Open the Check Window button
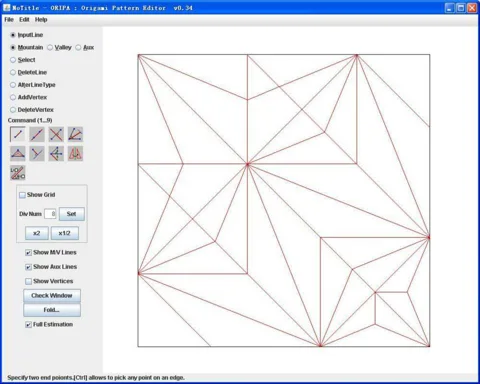The height and width of the screenshot is (384, 480). click(x=52, y=295)
